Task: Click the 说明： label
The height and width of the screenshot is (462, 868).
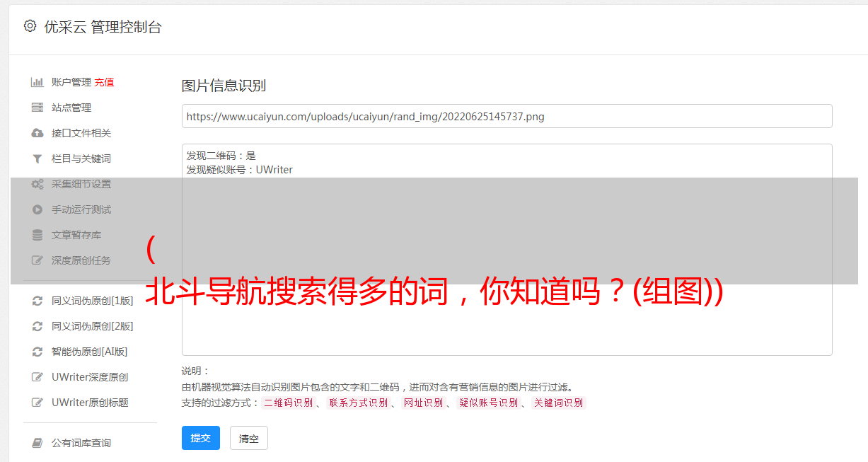Action: [x=196, y=371]
